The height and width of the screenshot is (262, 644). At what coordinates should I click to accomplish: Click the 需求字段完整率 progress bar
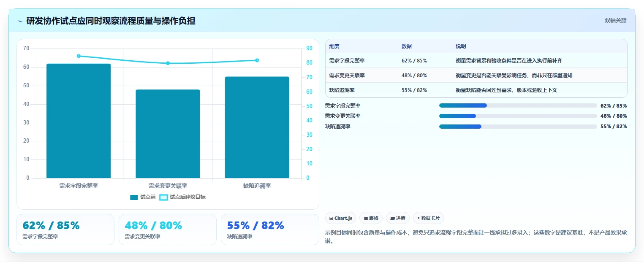(x=518, y=105)
